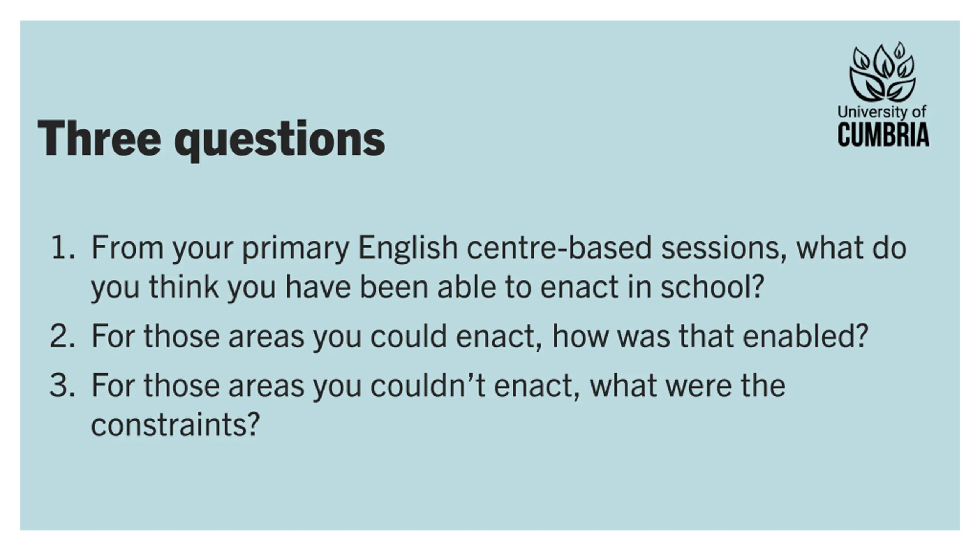Image resolution: width=980 pixels, height=551 pixels.
Task: Click the word 'Three' in the title
Action: [99, 138]
